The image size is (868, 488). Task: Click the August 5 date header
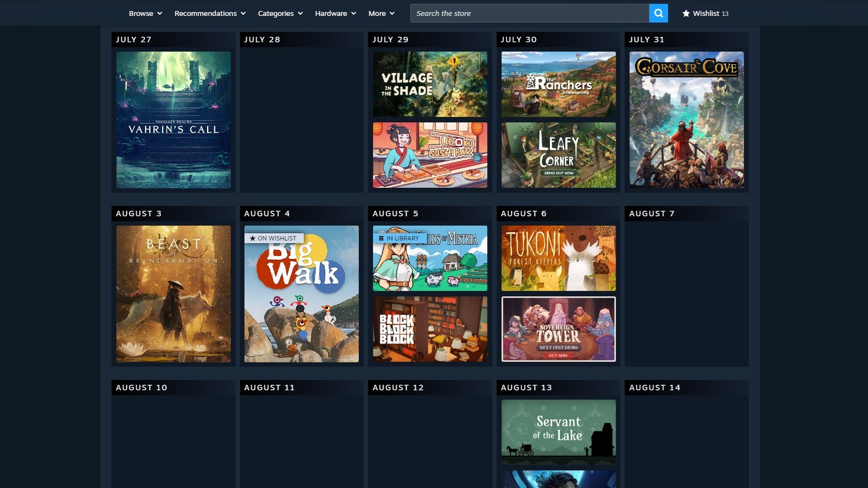430,214
